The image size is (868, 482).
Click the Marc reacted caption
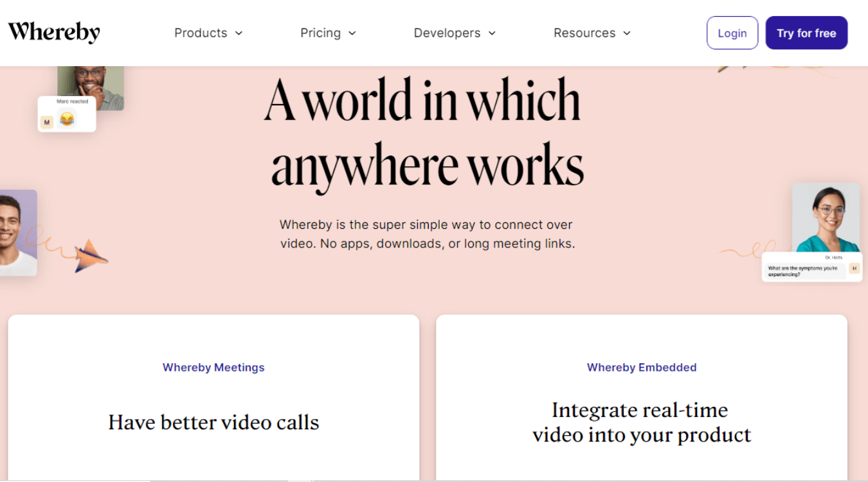72,102
